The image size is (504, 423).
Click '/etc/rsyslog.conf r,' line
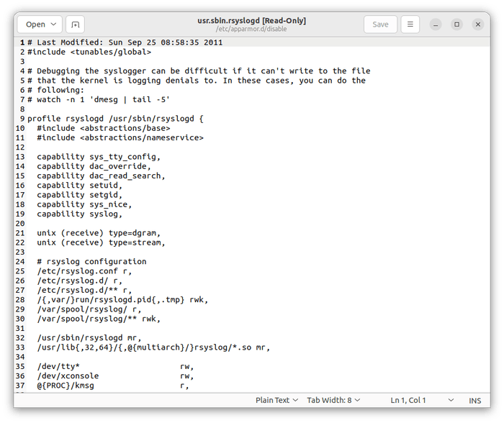pos(84,271)
